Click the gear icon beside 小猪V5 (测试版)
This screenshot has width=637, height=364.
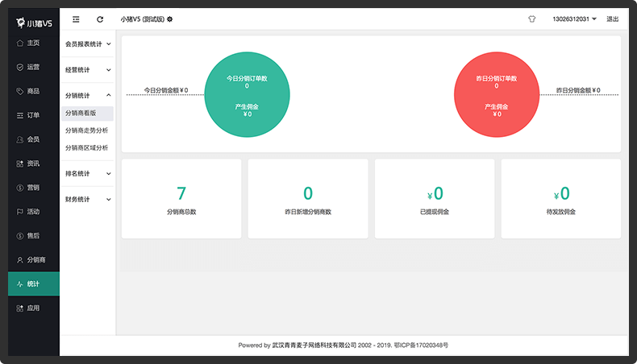pos(170,19)
